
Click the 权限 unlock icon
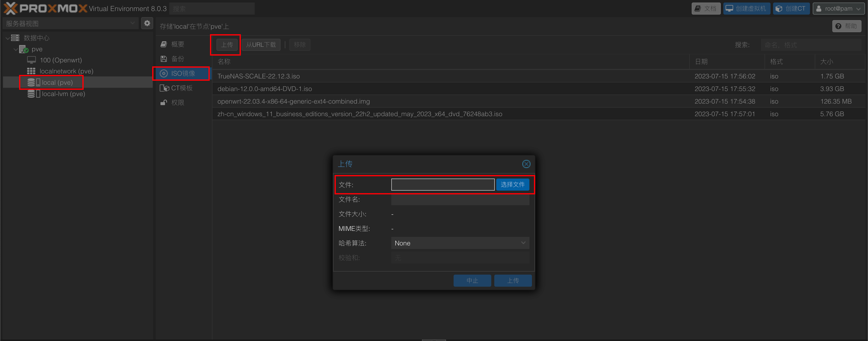(x=164, y=103)
